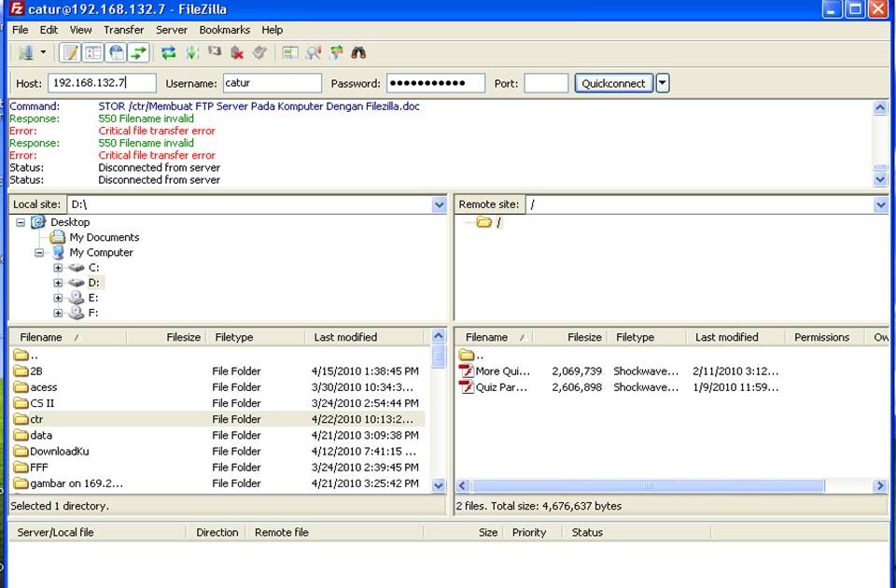Click the Cancel current operation icon
This screenshot has width=896, height=588.
pos(215,52)
